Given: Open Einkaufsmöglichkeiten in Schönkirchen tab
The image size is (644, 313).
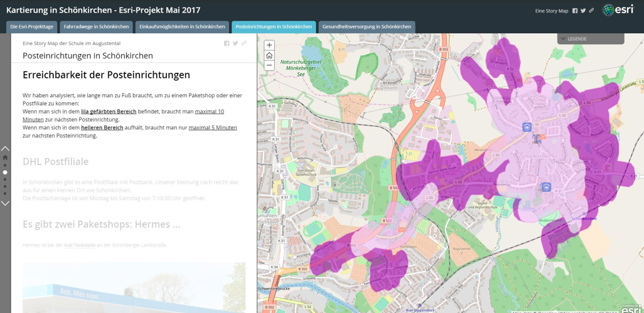Looking at the screenshot, I should [182, 27].
